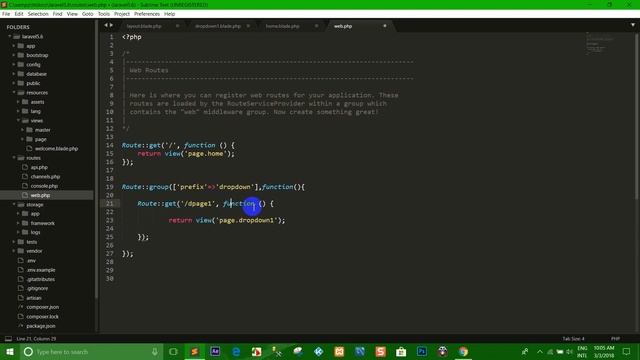This screenshot has width=640, height=360.
Task: Open composer.lock in the sidebar
Action: [42, 316]
